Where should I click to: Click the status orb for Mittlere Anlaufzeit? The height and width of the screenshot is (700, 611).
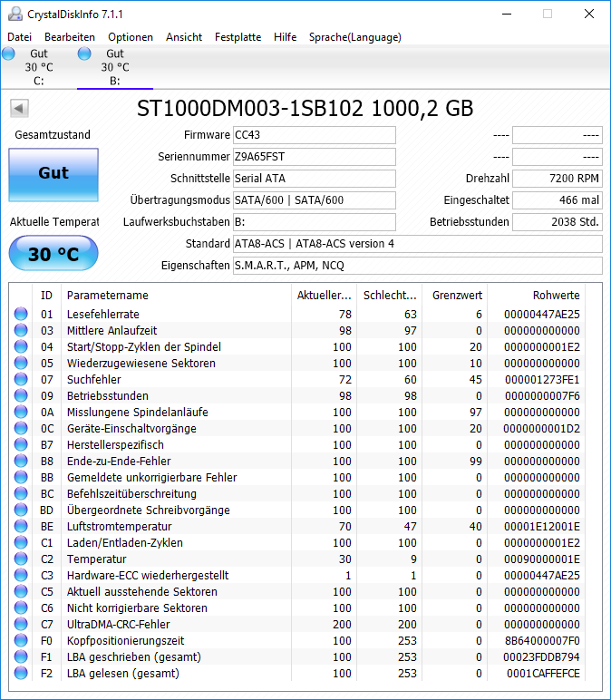tap(21, 330)
